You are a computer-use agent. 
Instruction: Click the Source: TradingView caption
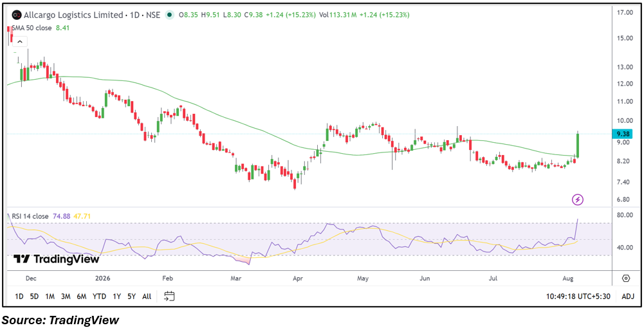pos(60,320)
